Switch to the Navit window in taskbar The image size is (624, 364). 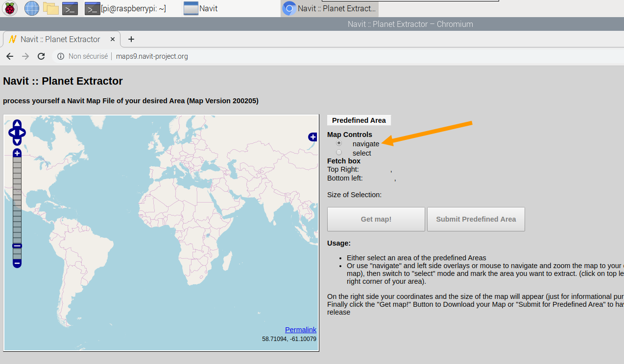(x=201, y=8)
